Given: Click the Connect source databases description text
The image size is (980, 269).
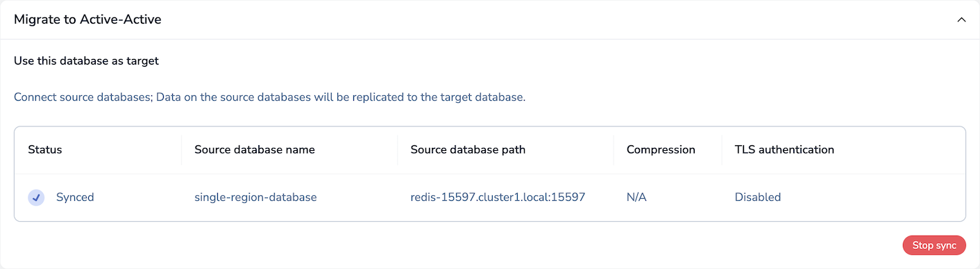Looking at the screenshot, I should click(x=270, y=97).
